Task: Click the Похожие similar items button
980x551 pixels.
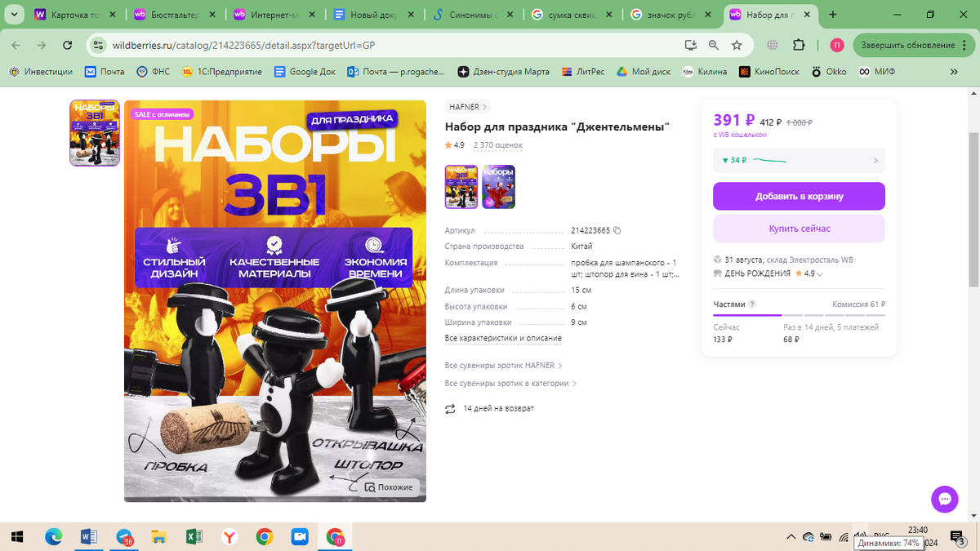Action: (389, 487)
